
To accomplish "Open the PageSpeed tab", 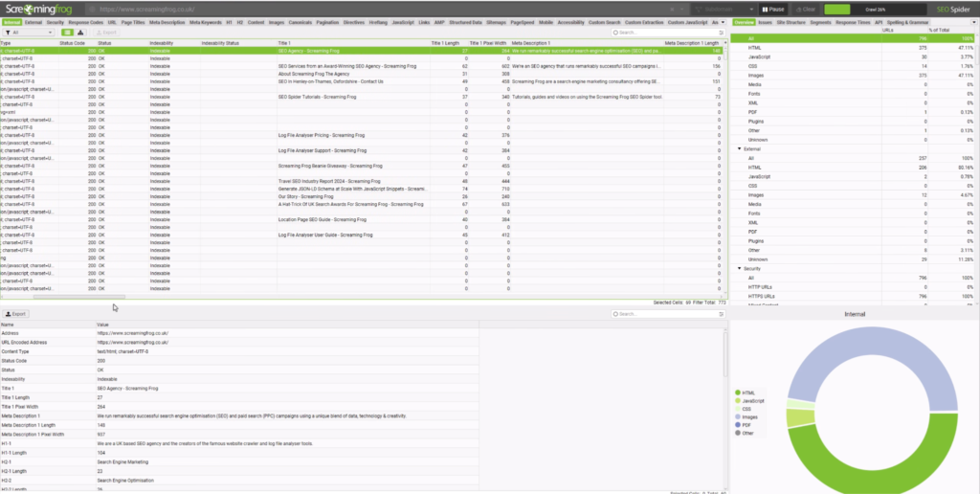I will pyautogui.click(x=522, y=23).
